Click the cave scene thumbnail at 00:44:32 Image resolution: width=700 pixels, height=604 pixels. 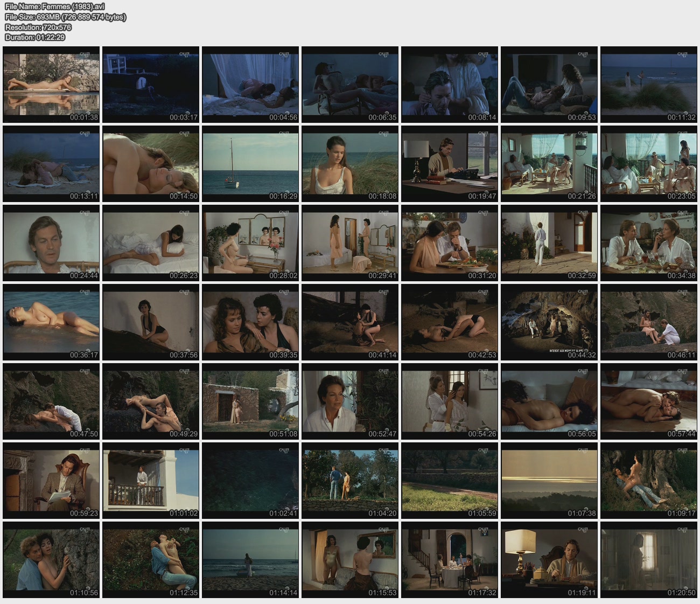click(x=549, y=322)
